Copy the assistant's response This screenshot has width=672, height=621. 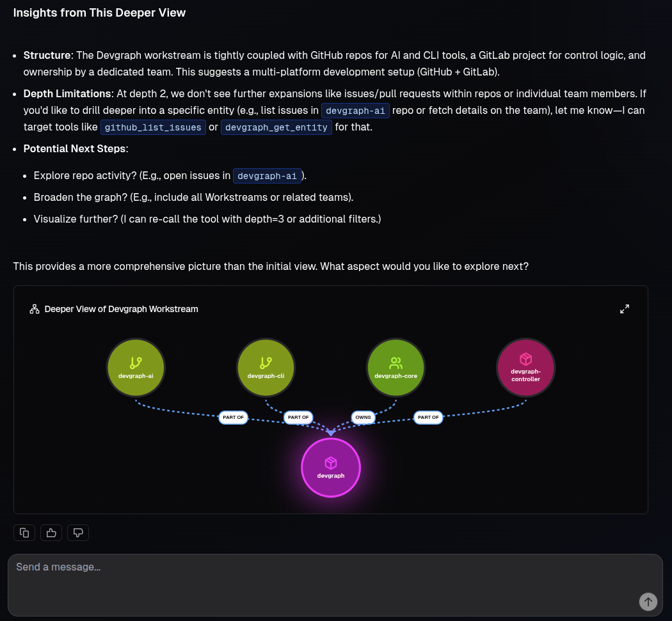[24, 532]
